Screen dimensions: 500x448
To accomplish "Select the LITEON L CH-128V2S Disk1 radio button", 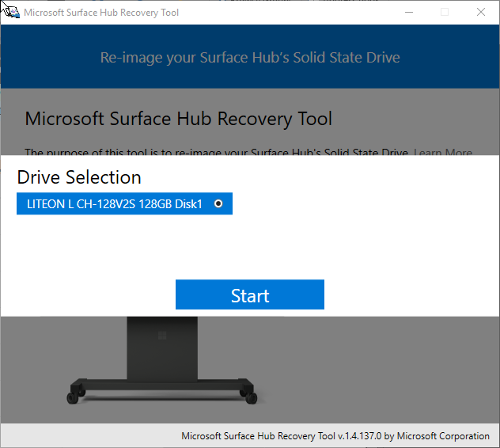I will [218, 203].
